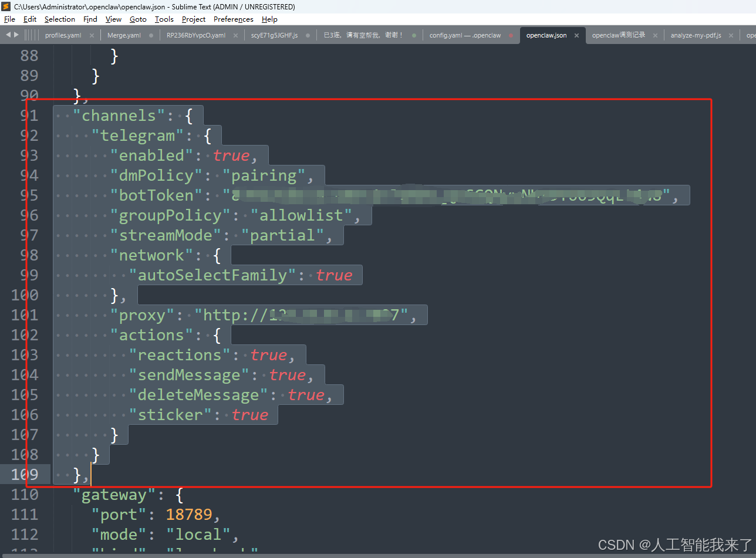This screenshot has width=756, height=558.
Task: Open the Help menu
Action: click(269, 19)
